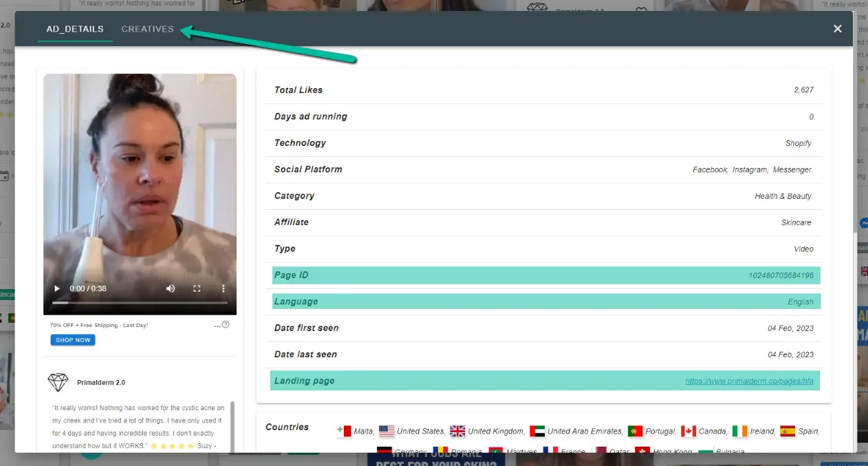Click the United Kingdom flag icon

[457, 432]
